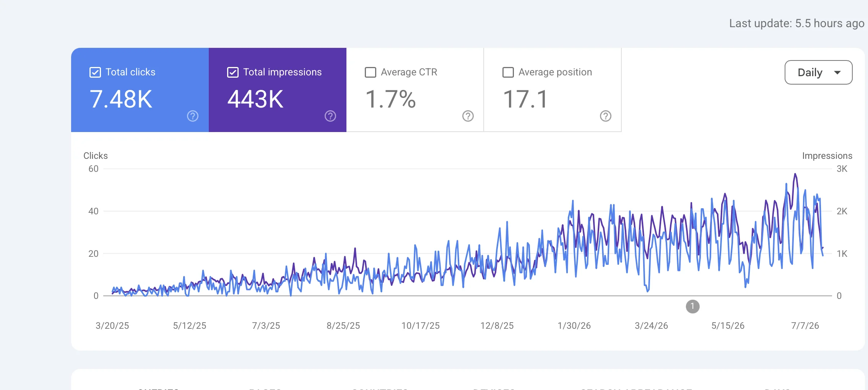Image resolution: width=868 pixels, height=390 pixels.
Task: Open help icon on Total clicks card
Action: pyautogui.click(x=193, y=116)
